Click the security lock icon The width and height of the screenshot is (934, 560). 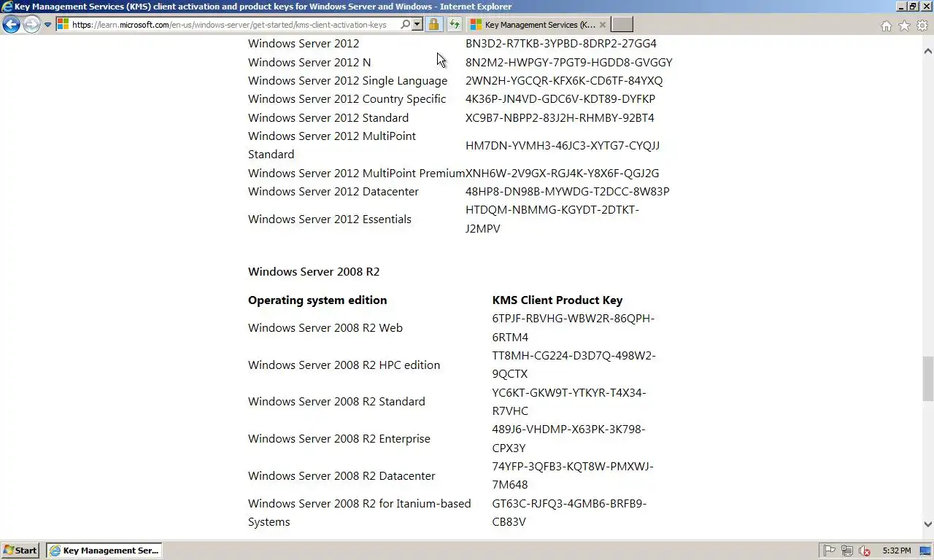[x=433, y=24]
